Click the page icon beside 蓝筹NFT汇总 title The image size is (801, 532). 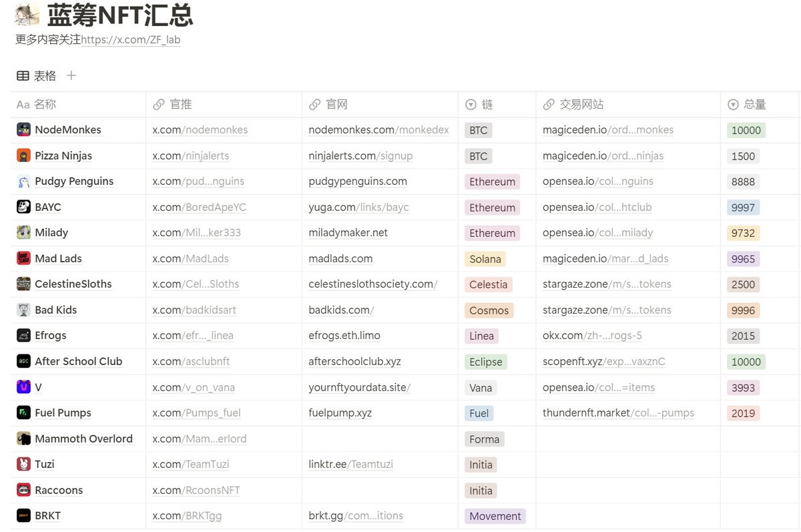click(x=26, y=13)
